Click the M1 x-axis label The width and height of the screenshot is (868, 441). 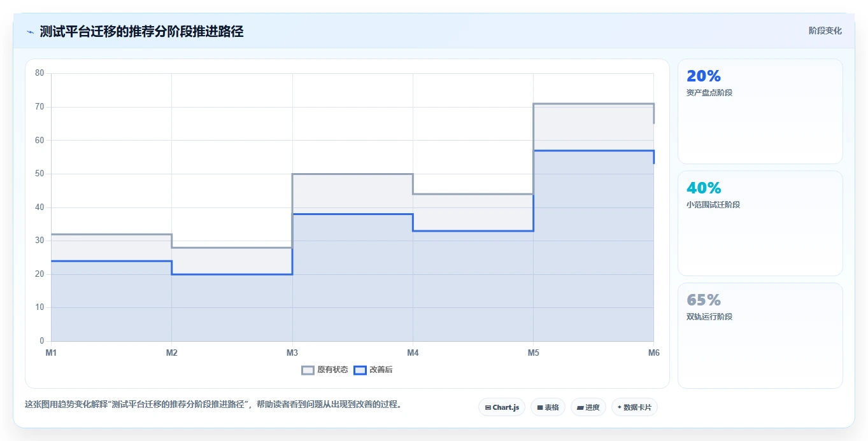click(x=51, y=352)
